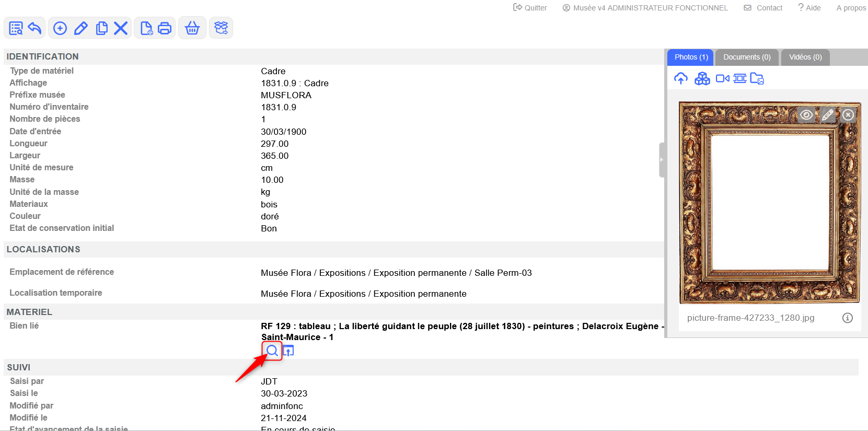Remove the photo with circled X icon
This screenshot has width=868, height=431.
click(848, 115)
